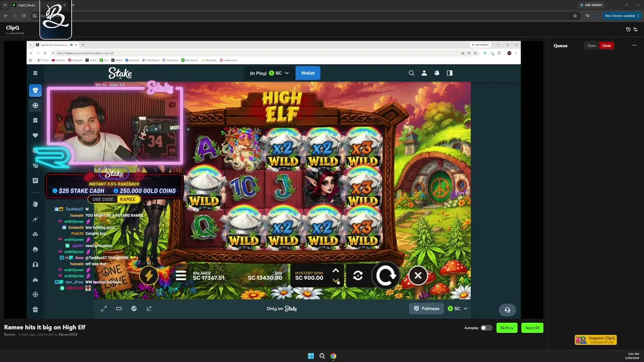Open Queue more options ellipsis

pyautogui.click(x=634, y=46)
